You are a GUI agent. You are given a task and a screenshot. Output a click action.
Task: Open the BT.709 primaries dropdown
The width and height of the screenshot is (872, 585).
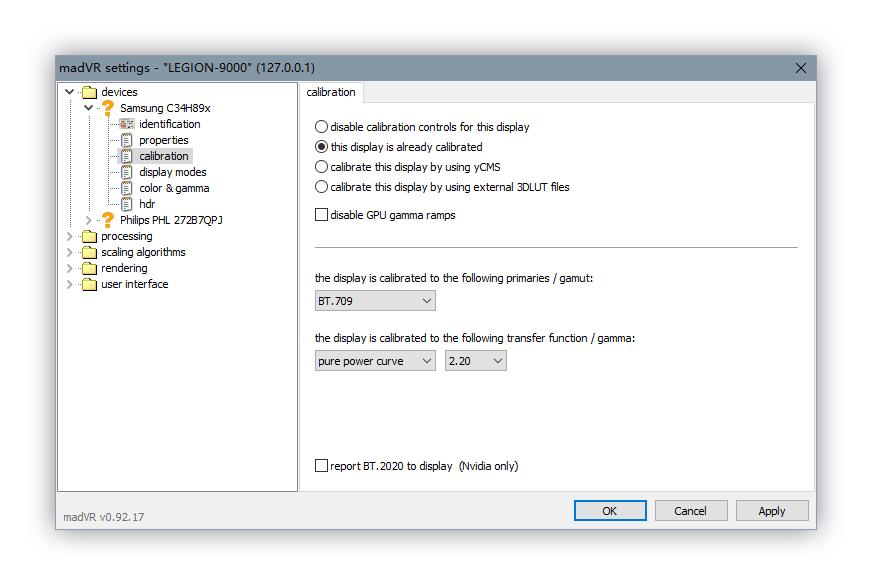tap(375, 301)
